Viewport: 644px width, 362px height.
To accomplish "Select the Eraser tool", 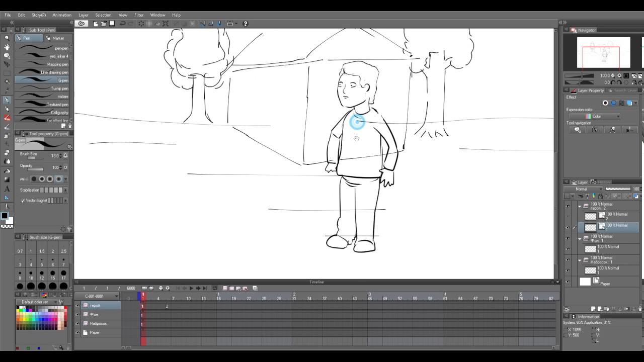I will tap(7, 152).
